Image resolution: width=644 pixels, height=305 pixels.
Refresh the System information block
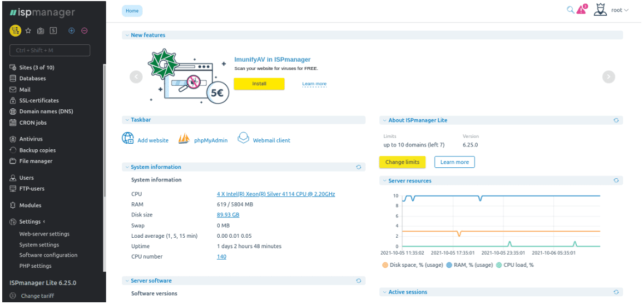(x=359, y=167)
